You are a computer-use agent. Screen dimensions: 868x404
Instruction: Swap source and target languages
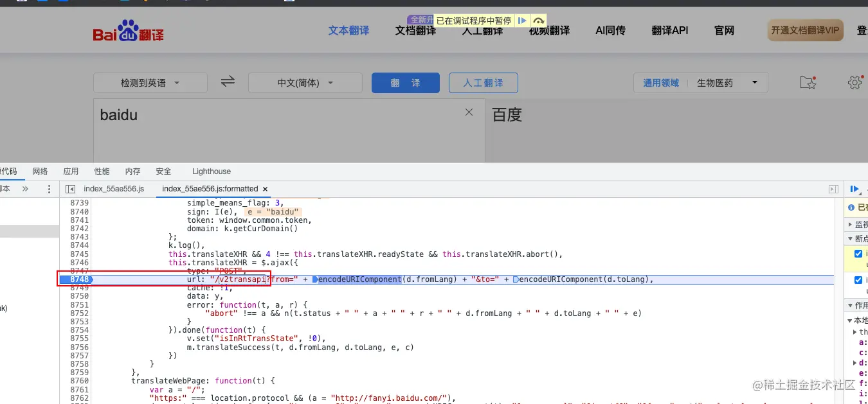click(x=228, y=82)
